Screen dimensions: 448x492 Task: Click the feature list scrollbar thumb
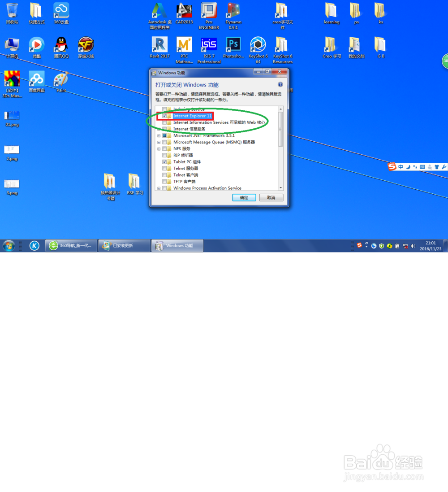pos(280,129)
